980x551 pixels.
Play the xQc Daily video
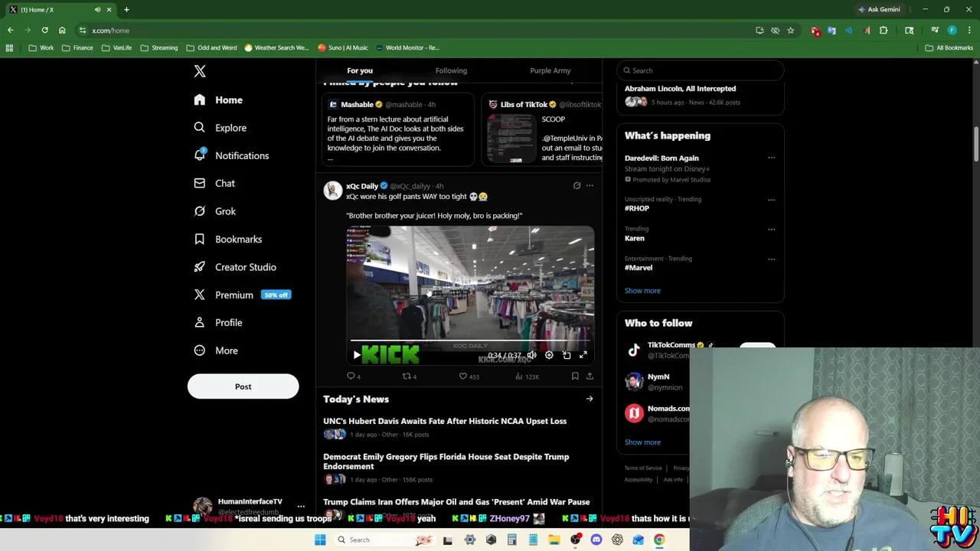[356, 355]
